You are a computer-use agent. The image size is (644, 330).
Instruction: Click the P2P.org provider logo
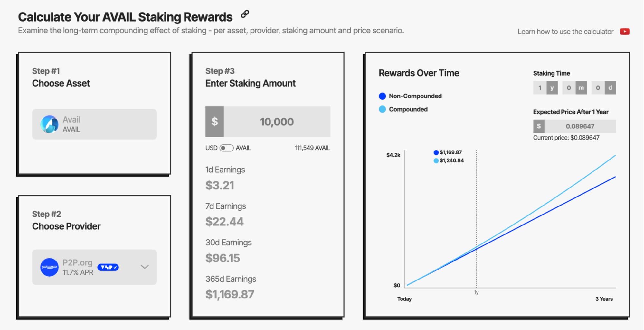[x=49, y=267]
